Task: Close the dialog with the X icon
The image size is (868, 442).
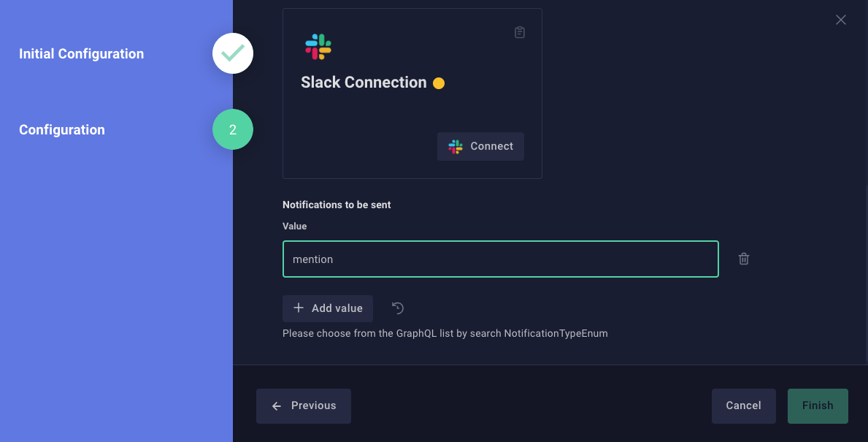Action: [840, 20]
